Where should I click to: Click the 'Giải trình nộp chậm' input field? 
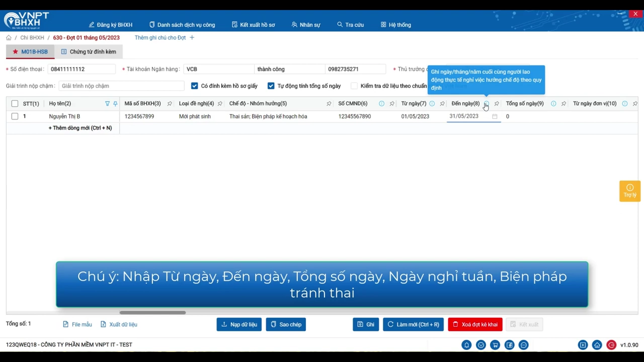coord(121,86)
